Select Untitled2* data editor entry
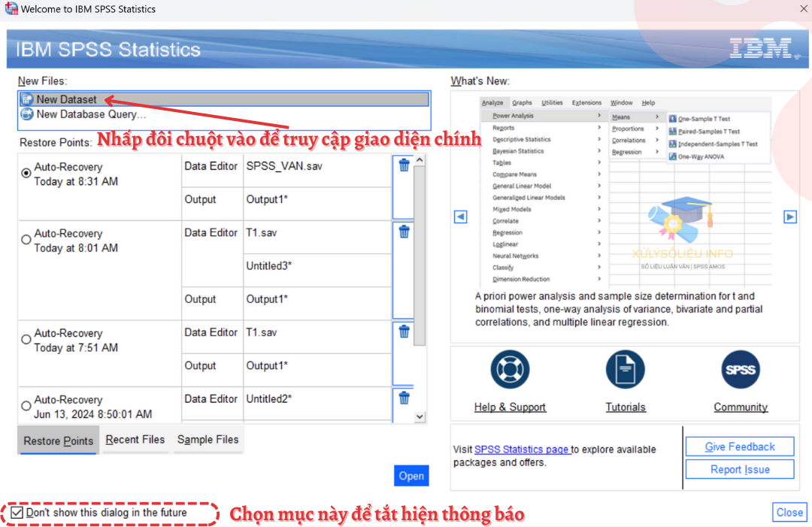The image size is (812, 527). (268, 398)
